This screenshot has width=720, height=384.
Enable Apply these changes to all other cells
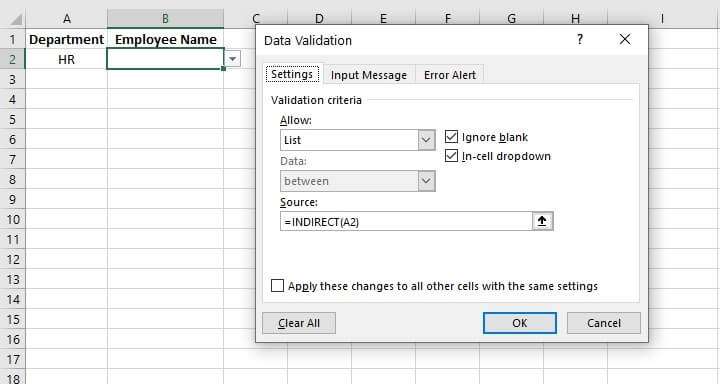click(277, 286)
